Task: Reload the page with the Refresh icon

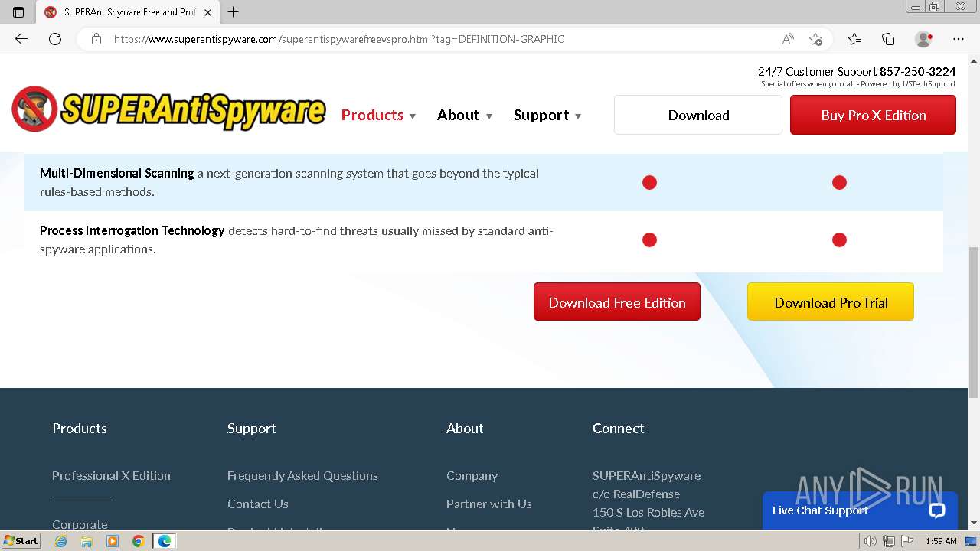Action: (x=55, y=39)
